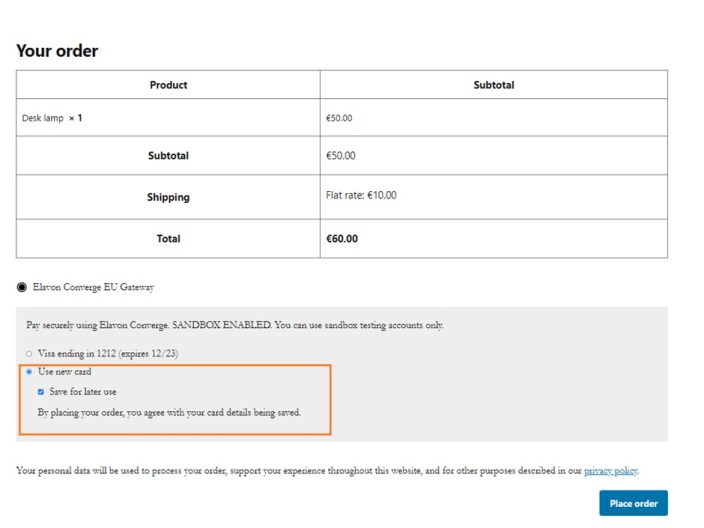Click the Visa ending in 1212 label
The height and width of the screenshot is (528, 704).
click(108, 354)
